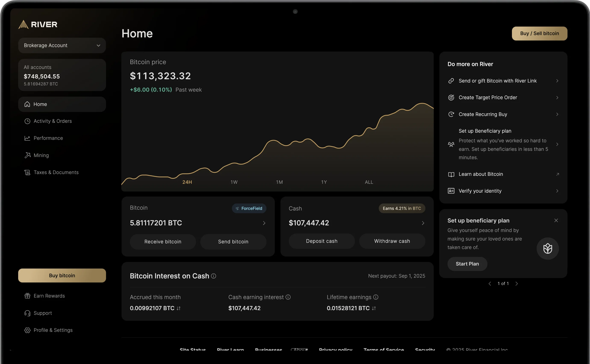
Task: Select the 1W chart time range
Action: (234, 182)
